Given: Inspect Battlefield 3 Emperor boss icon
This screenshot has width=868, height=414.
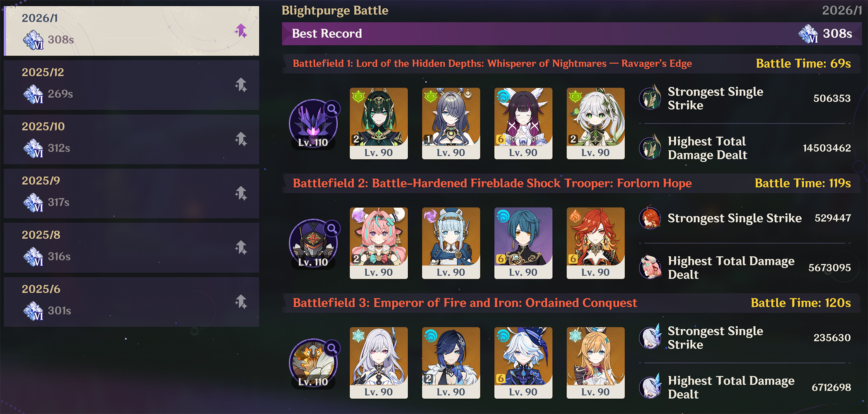Looking at the screenshot, I should click(x=313, y=364).
